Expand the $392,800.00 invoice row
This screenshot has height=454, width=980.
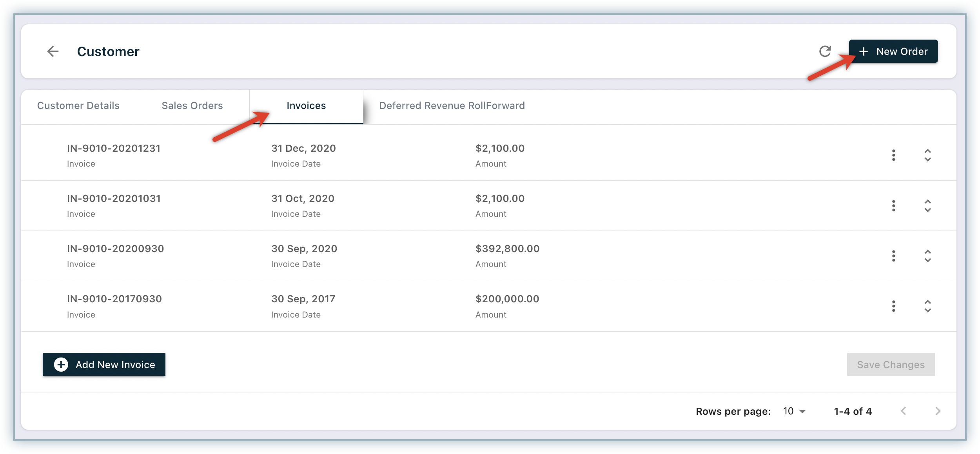tap(927, 256)
